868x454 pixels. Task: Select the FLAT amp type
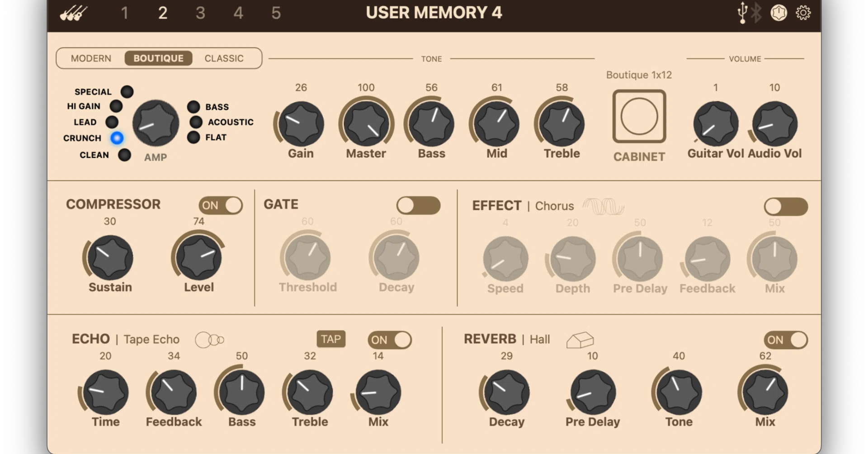pos(193,137)
